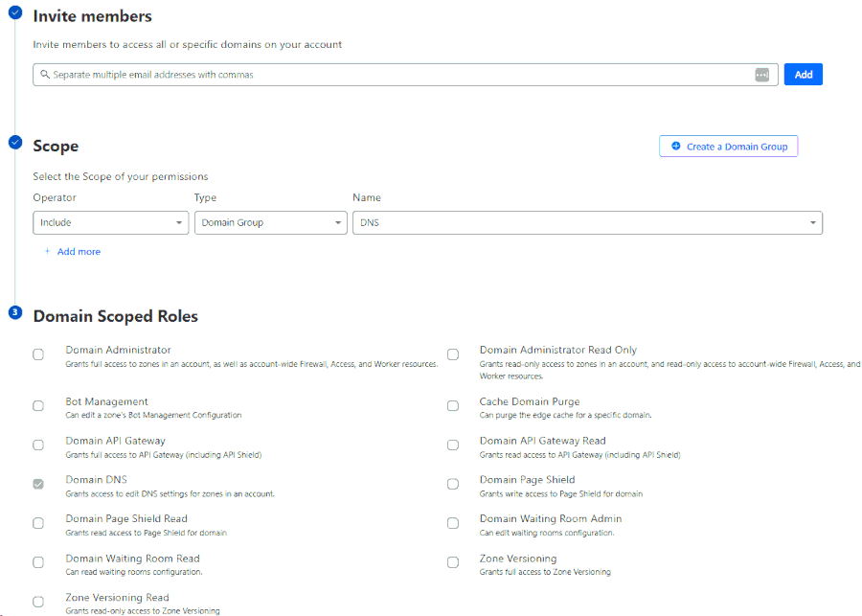Check the Domain Page Shield checkbox
Viewport: 862px width, 616px height.
453,484
